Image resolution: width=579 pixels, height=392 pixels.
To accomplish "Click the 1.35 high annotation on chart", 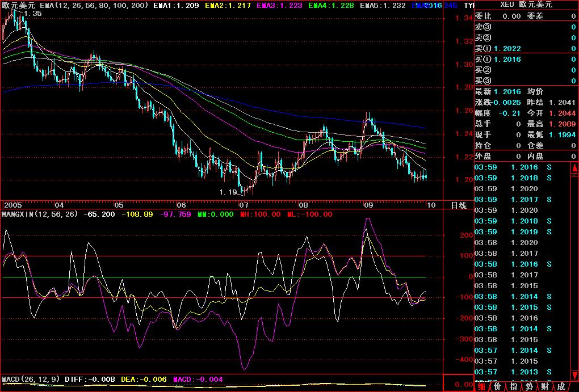I will pos(32,13).
